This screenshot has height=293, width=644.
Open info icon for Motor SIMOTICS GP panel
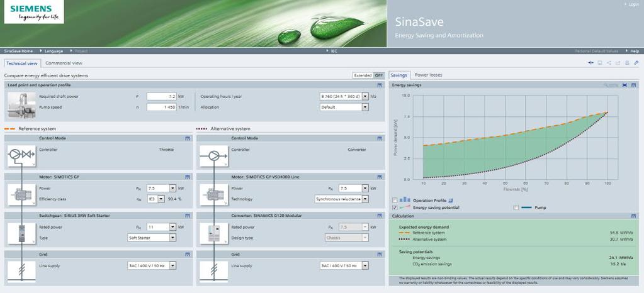tap(188, 177)
